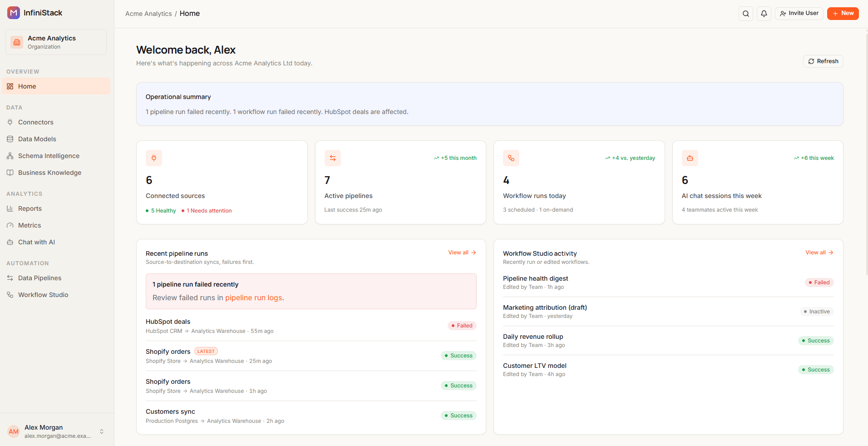
Task: Open Customer LTV model workflow
Action: (668, 370)
